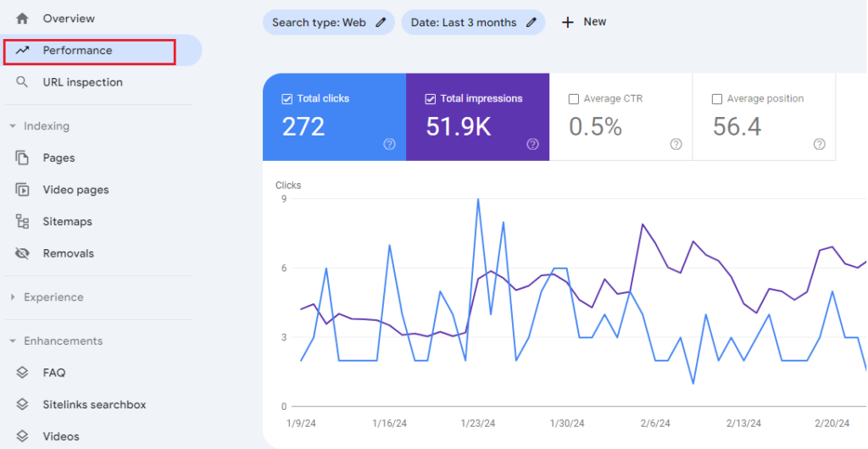The width and height of the screenshot is (868, 449).
Task: Click the Sitelinks searchbox layers icon
Action: point(22,405)
